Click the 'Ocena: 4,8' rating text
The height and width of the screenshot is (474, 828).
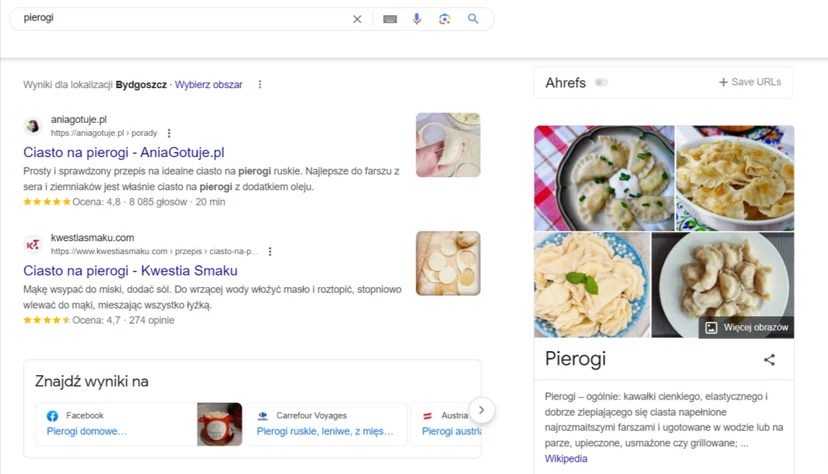(97, 202)
